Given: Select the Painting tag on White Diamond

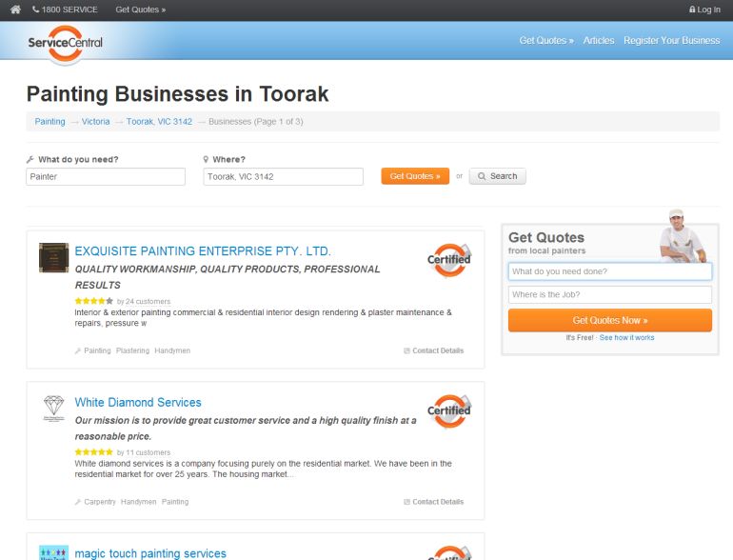Looking at the screenshot, I should coord(175,502).
